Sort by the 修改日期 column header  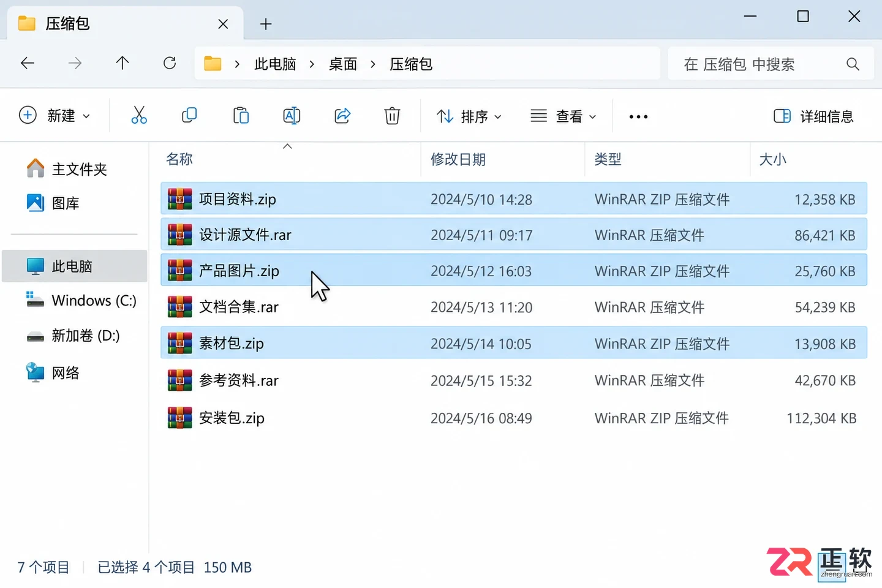502,159
